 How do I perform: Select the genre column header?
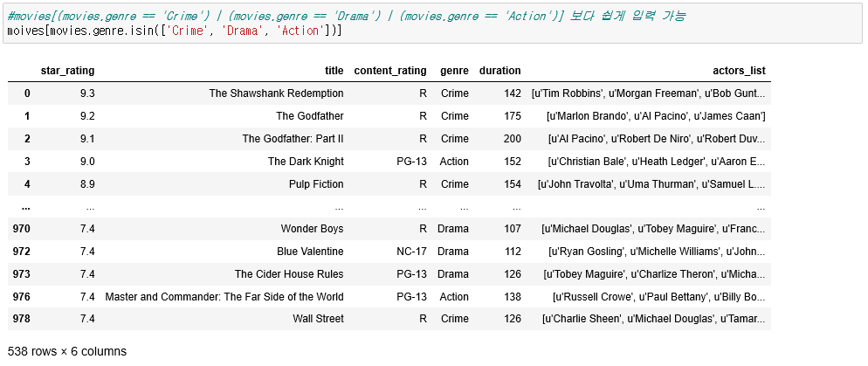pyautogui.click(x=454, y=71)
